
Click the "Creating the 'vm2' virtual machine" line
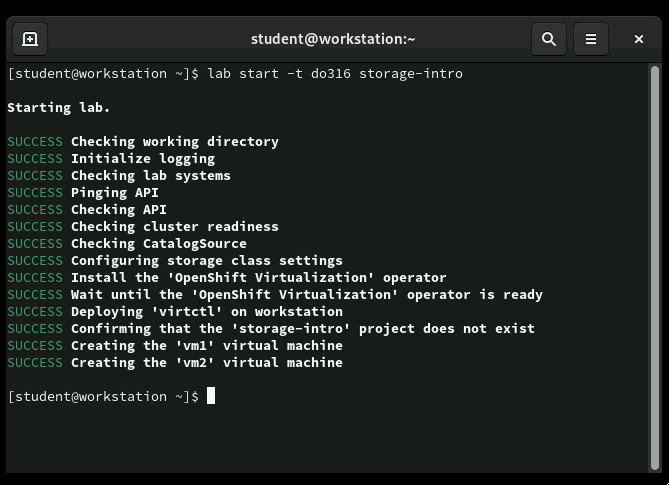pos(206,362)
